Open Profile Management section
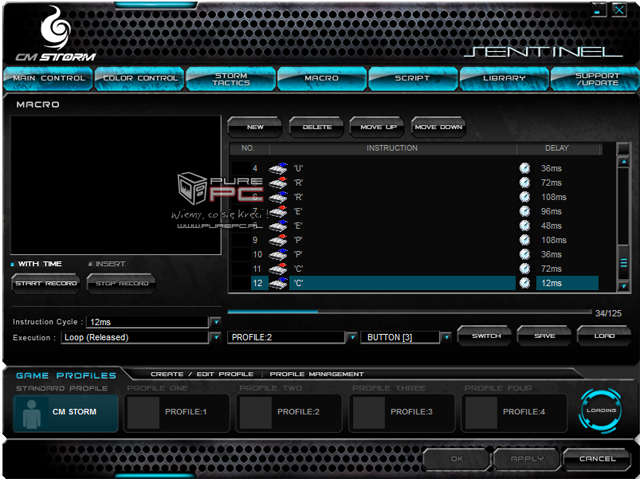 coord(316,374)
